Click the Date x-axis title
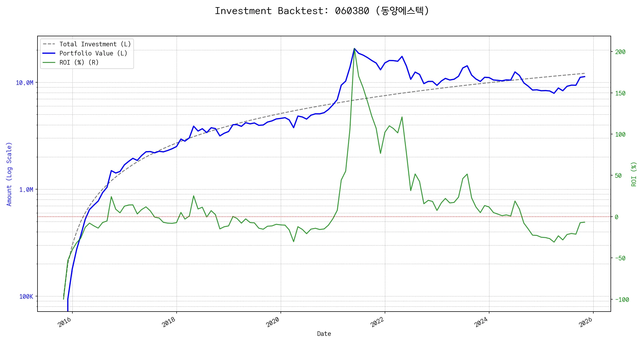This screenshot has width=644, height=343. (324, 334)
